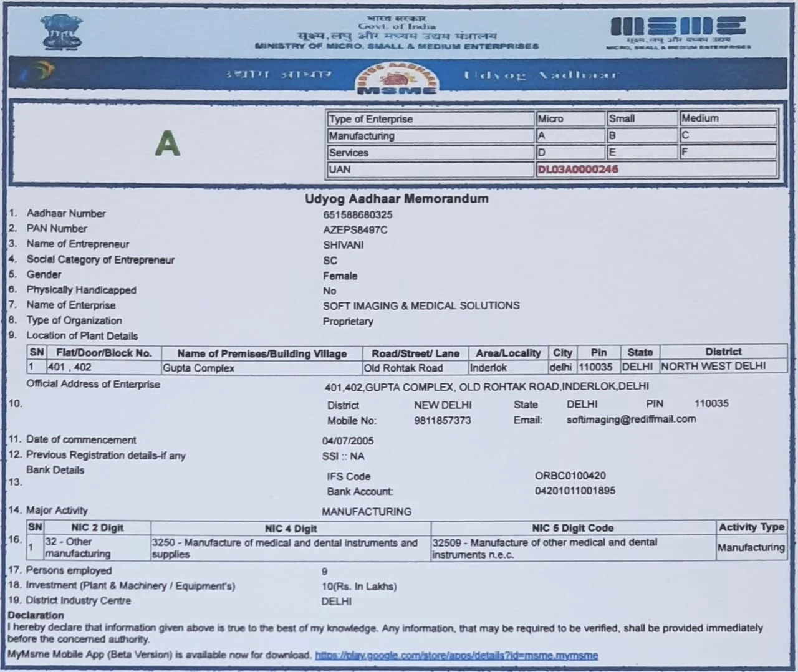Click the 'MANUFACTURING' major activity value
The image size is (798, 672).
[x=367, y=511]
